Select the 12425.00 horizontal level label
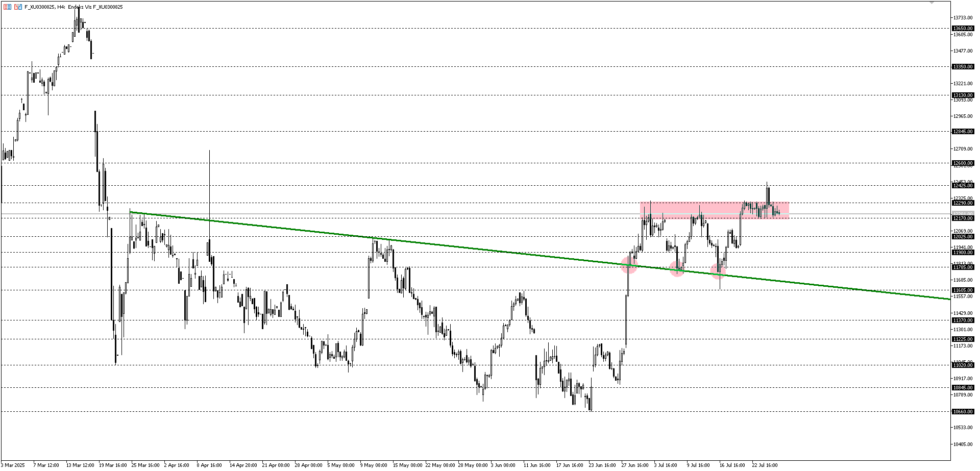This screenshot has height=471, width=980. point(963,185)
